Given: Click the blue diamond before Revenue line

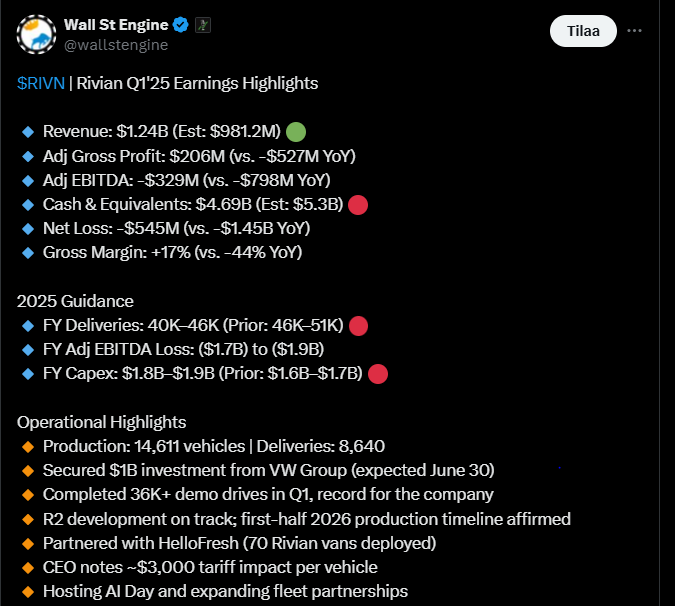Looking at the screenshot, I should pyautogui.click(x=27, y=132).
